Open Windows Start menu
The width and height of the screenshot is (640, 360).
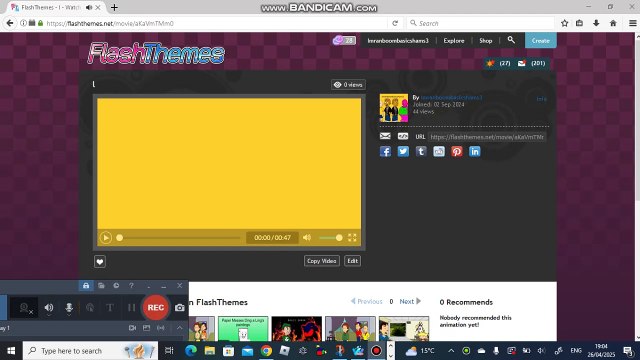[11, 351]
